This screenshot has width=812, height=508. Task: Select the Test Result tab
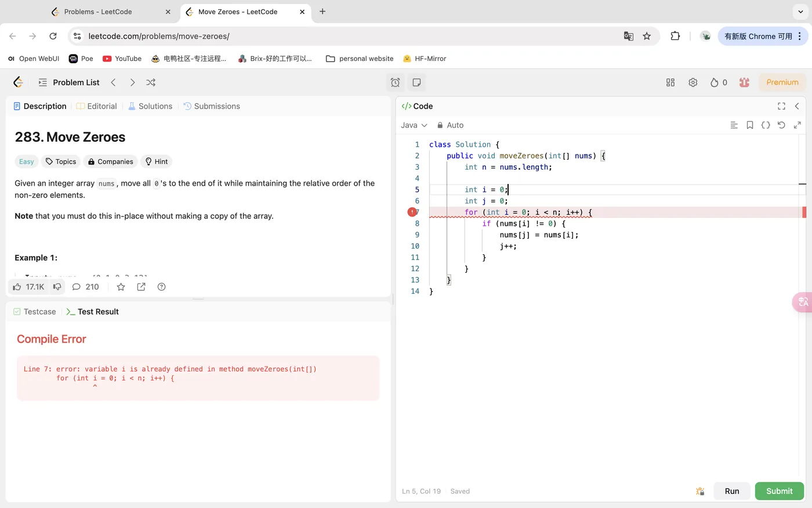coord(92,312)
